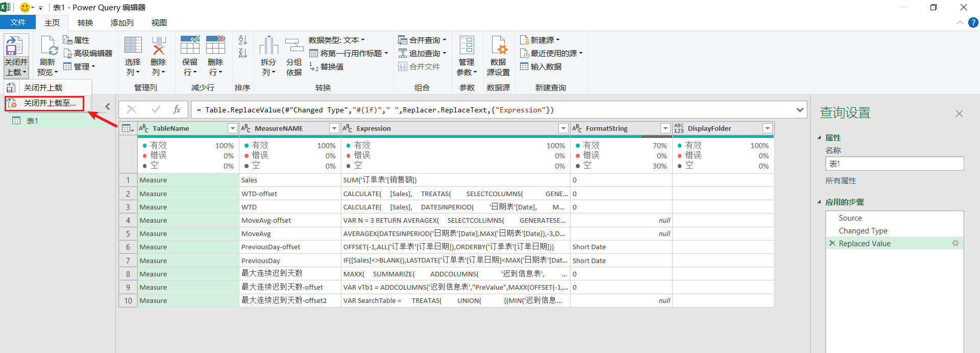Click the Close & Load (关闭并上载) ribbon icon
The image size is (980, 353).
[x=14, y=45]
